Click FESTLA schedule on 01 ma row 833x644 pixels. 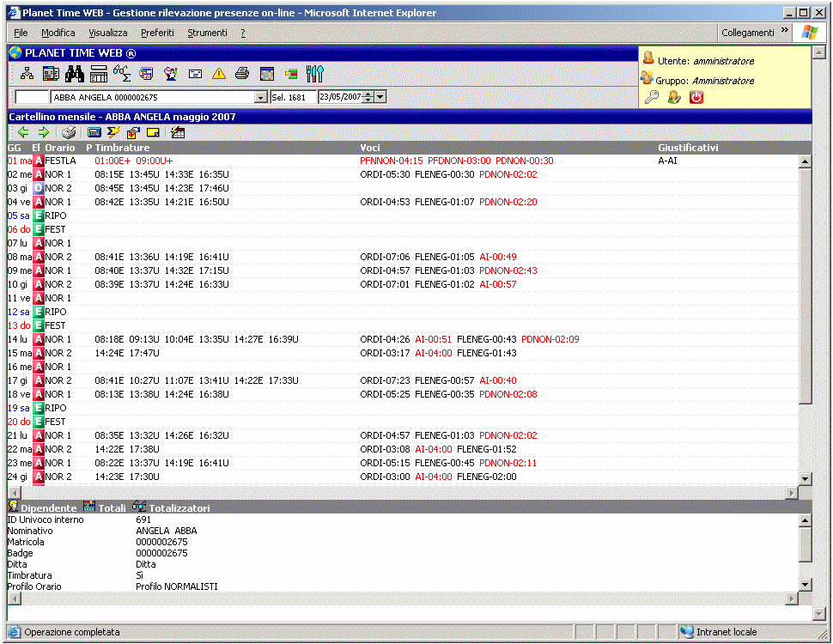point(60,161)
